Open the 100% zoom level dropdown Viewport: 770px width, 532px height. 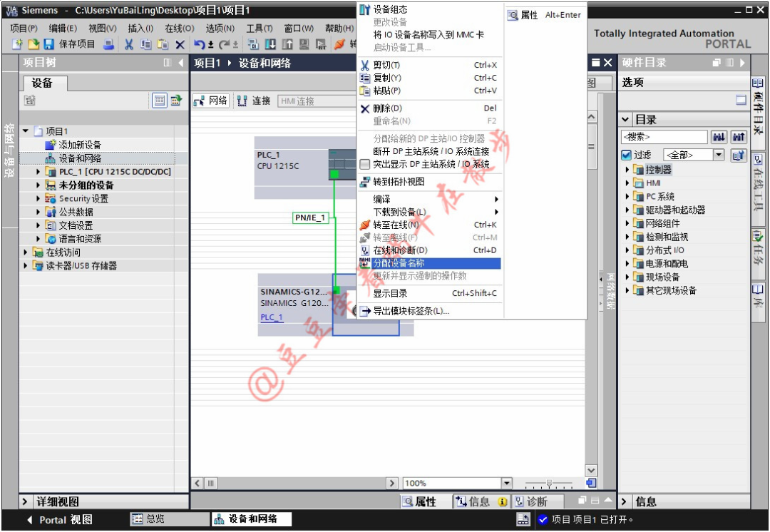coord(508,483)
